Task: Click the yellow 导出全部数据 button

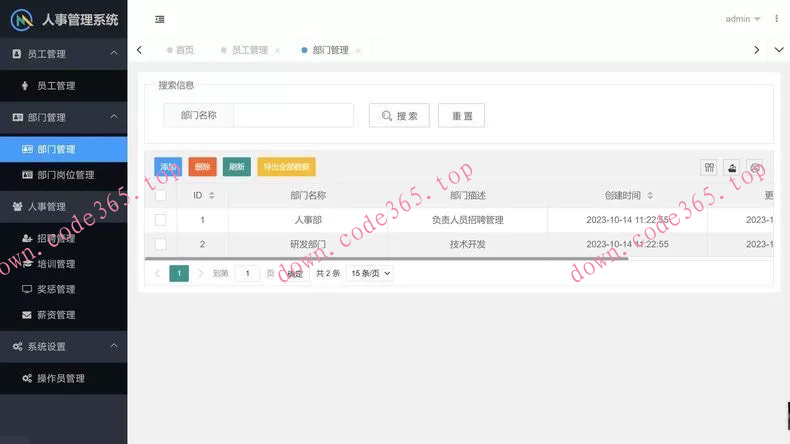Action: [x=287, y=167]
